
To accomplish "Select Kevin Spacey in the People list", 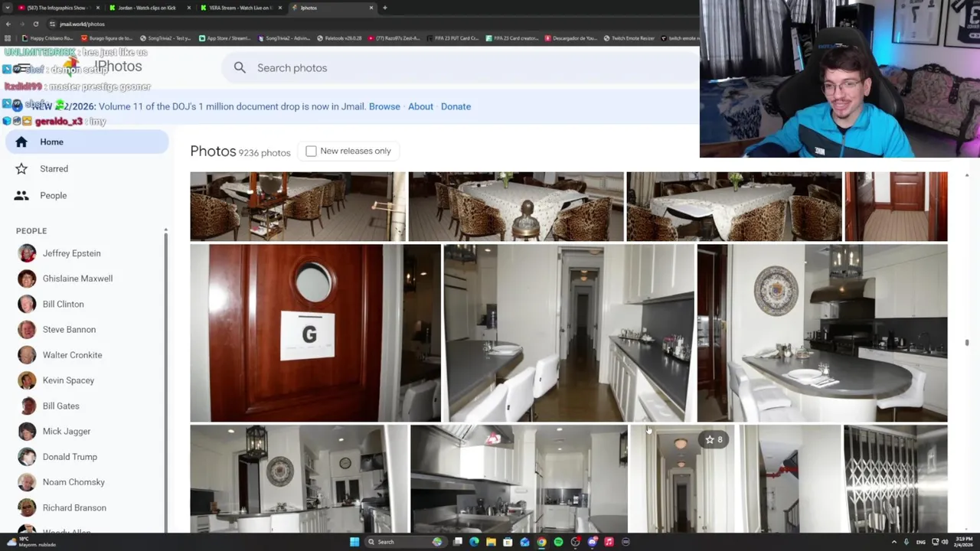I will tap(68, 380).
